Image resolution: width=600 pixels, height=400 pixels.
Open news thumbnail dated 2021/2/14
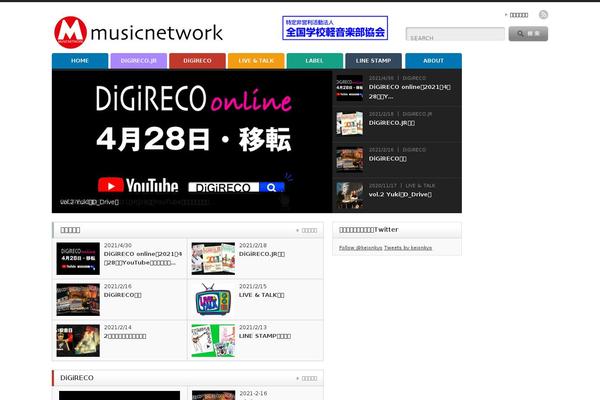click(x=78, y=341)
